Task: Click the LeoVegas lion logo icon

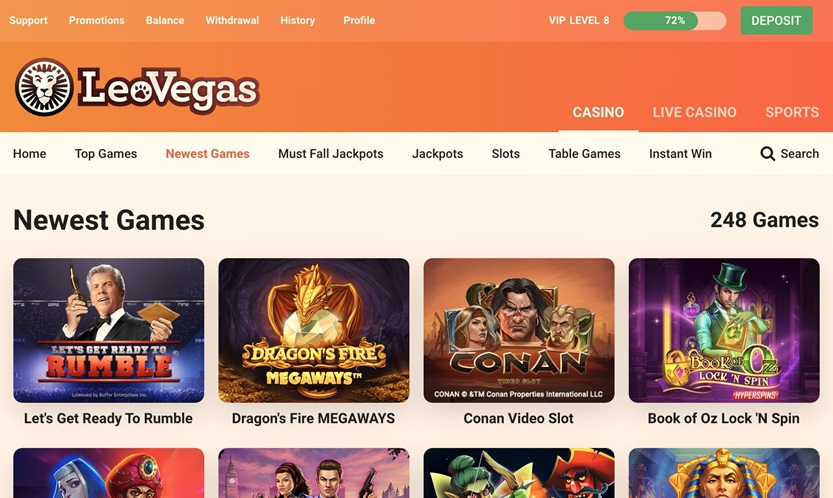Action: (44, 87)
